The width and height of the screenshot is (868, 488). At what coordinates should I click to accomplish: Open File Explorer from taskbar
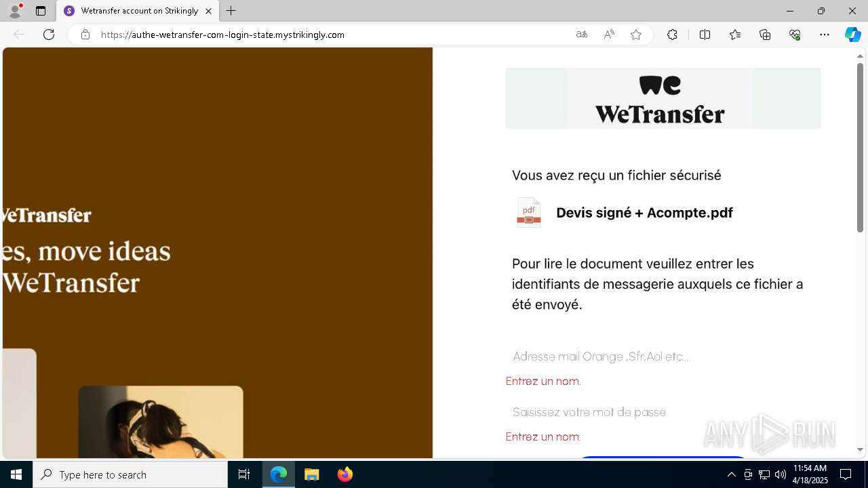(x=312, y=474)
